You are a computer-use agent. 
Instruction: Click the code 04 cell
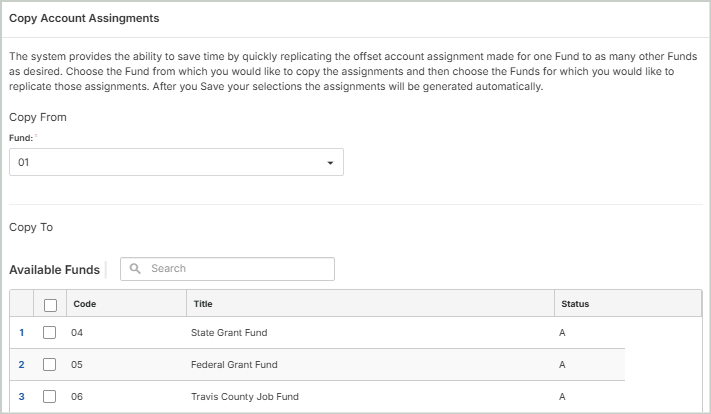pos(77,332)
